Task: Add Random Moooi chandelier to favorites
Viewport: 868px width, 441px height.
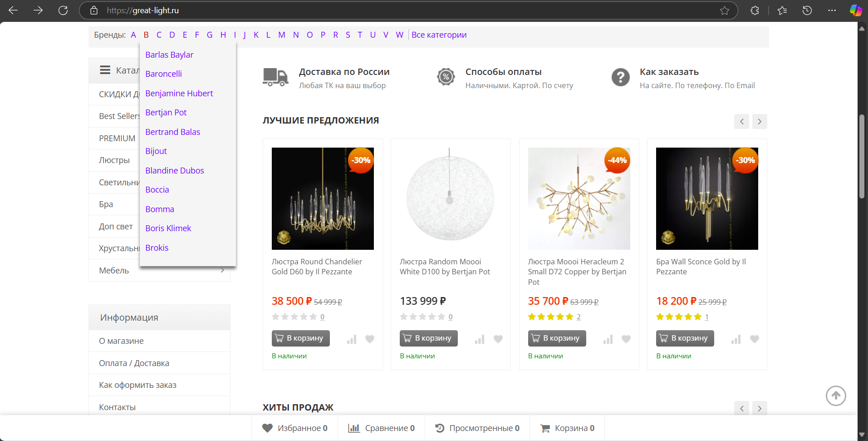Action: pyautogui.click(x=498, y=339)
